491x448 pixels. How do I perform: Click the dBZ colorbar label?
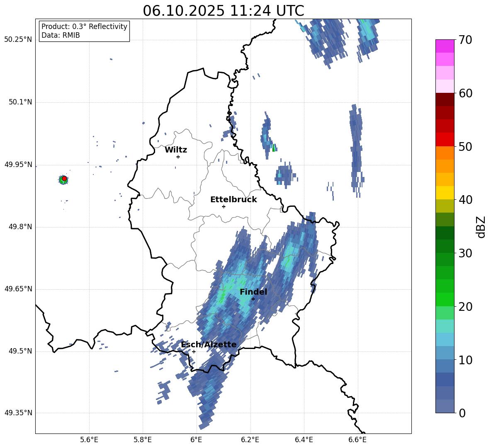point(481,227)
